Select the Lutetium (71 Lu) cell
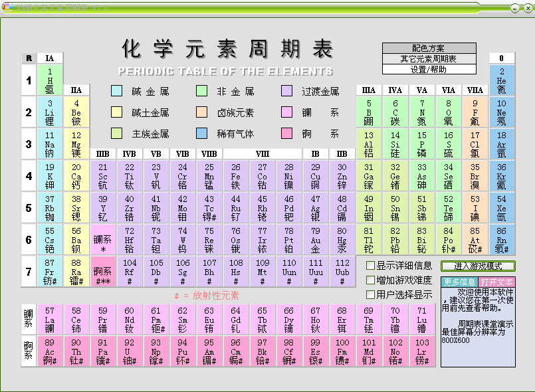Screen dimensions: 535x392 422,320
